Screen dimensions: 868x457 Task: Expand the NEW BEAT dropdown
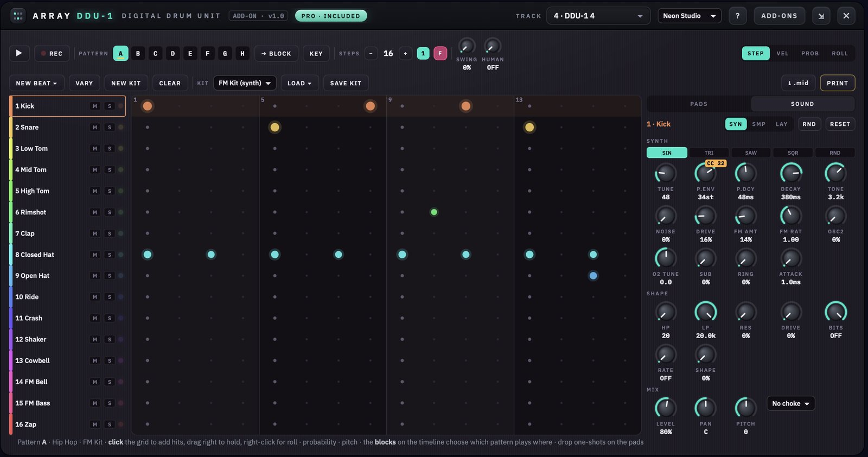click(x=37, y=83)
